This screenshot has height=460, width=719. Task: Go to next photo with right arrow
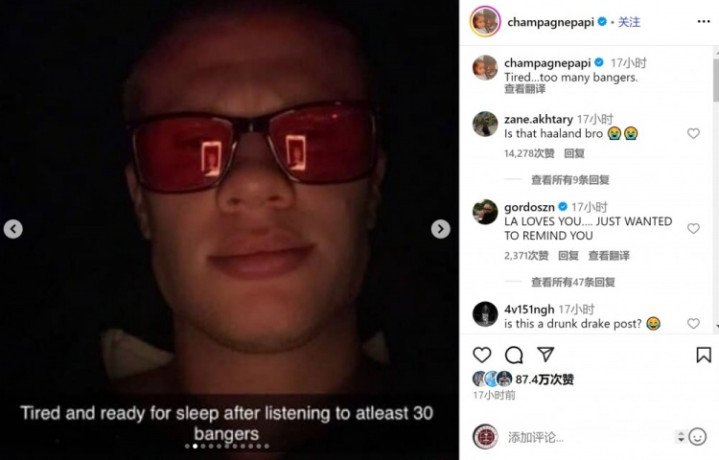point(440,229)
